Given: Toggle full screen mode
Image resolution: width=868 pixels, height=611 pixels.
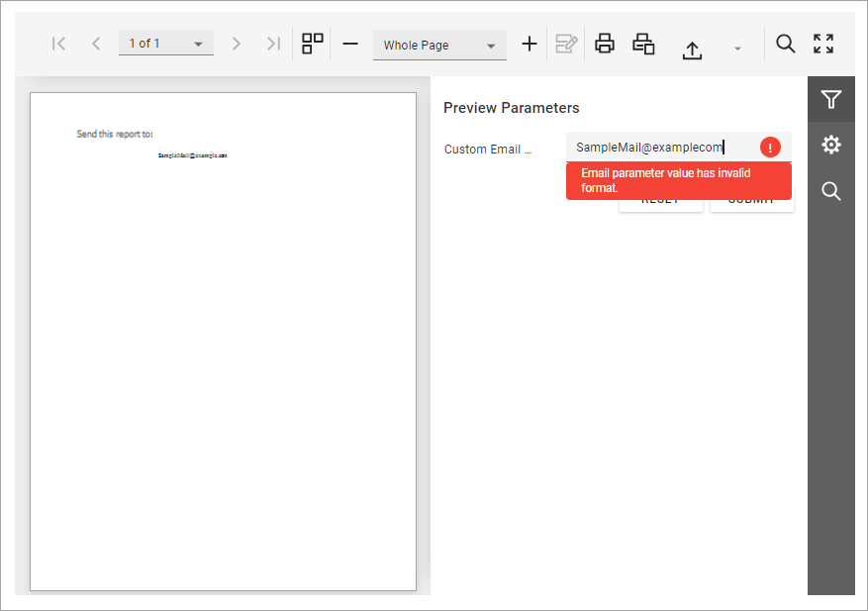Looking at the screenshot, I should click(x=823, y=44).
